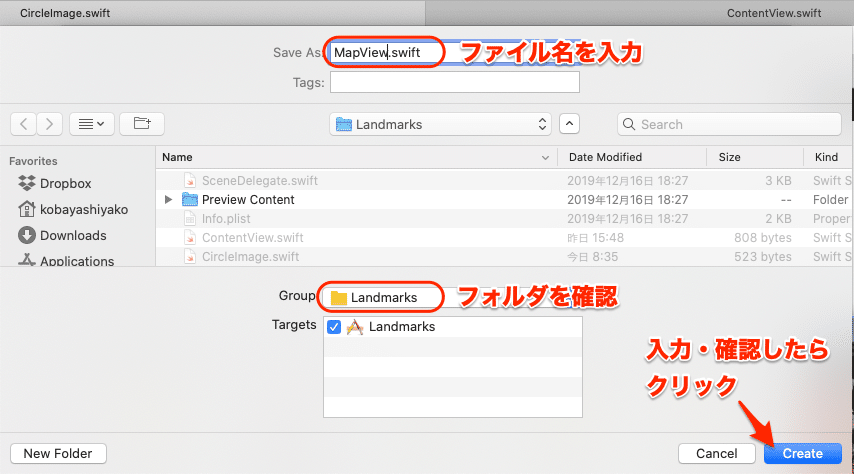Click the Downloads arrow icon

26,235
